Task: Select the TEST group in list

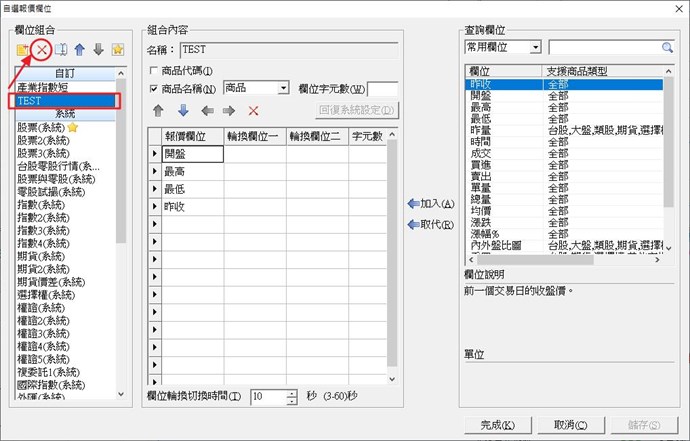Action: click(x=65, y=101)
